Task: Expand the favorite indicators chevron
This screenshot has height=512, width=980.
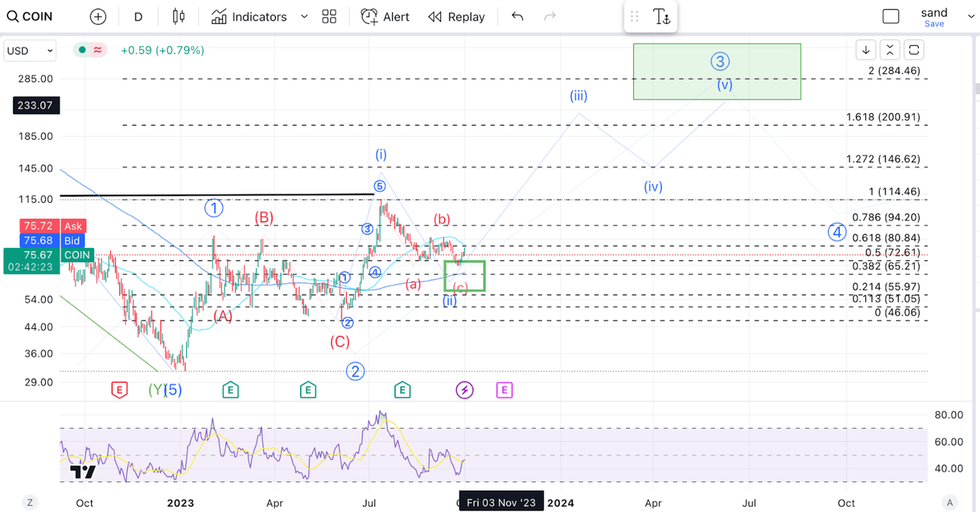Action: (304, 17)
